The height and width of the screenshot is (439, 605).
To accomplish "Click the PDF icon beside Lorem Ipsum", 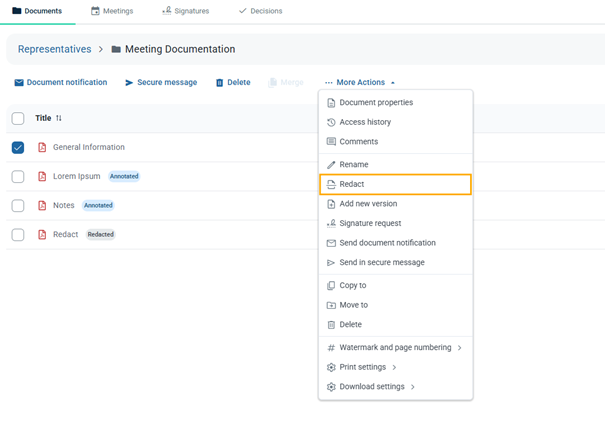I will [42, 177].
